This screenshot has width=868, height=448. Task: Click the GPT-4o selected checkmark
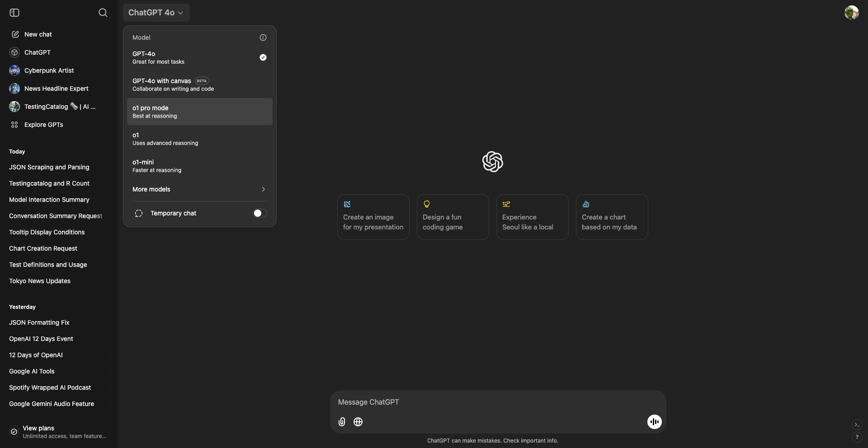tap(263, 57)
